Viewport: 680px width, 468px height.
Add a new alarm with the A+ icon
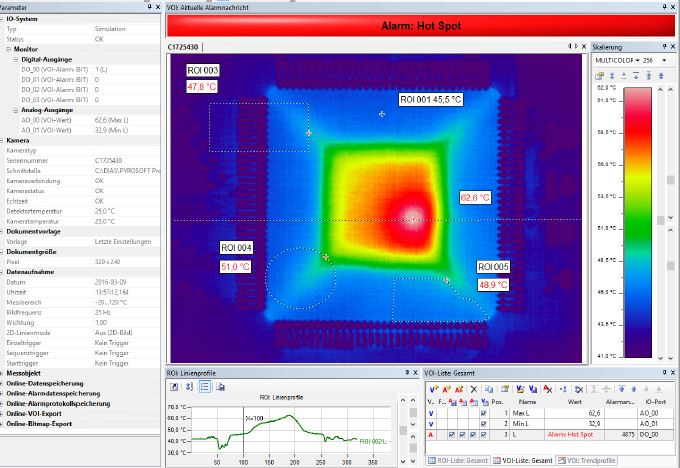coord(447,389)
